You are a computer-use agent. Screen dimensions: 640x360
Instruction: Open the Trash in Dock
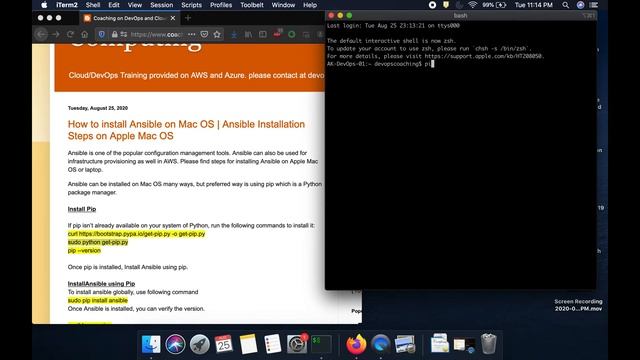(x=489, y=344)
